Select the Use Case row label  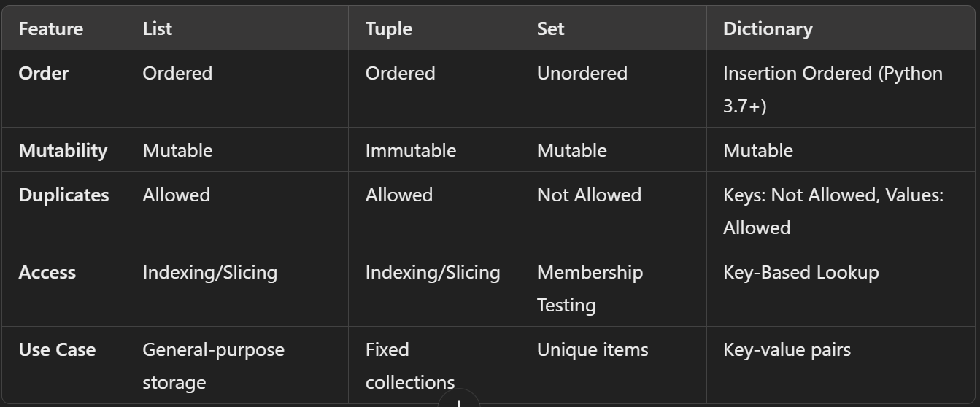tap(57, 349)
